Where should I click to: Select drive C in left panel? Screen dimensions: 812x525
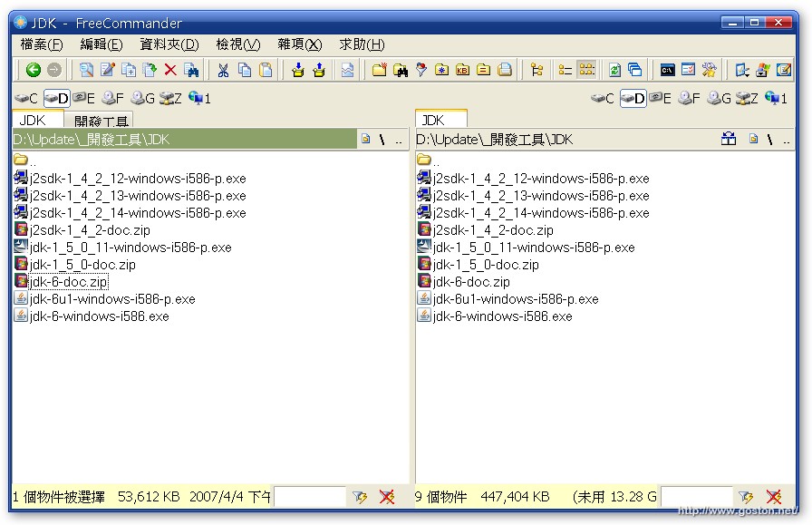(26, 98)
